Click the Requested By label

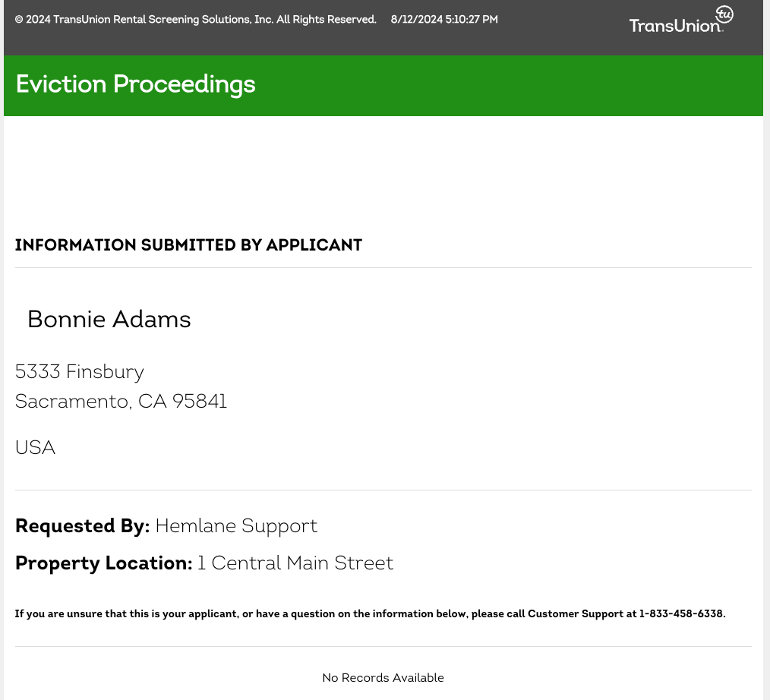click(83, 526)
